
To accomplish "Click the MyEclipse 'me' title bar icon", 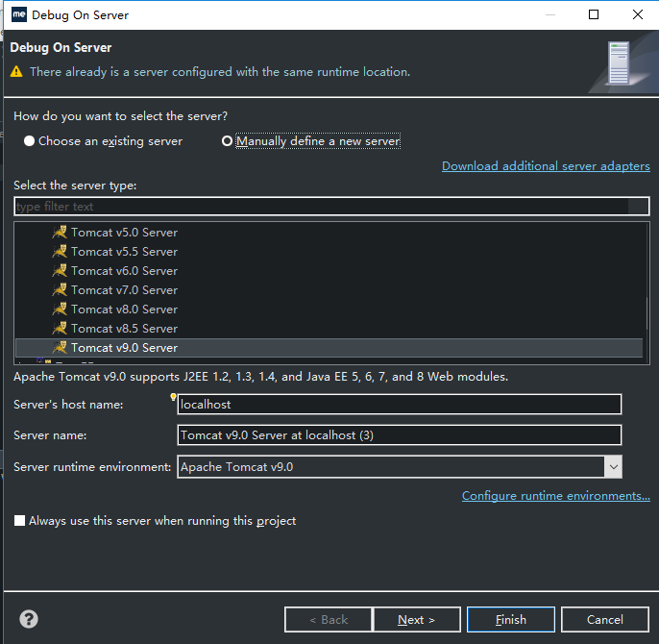I will point(19,14).
